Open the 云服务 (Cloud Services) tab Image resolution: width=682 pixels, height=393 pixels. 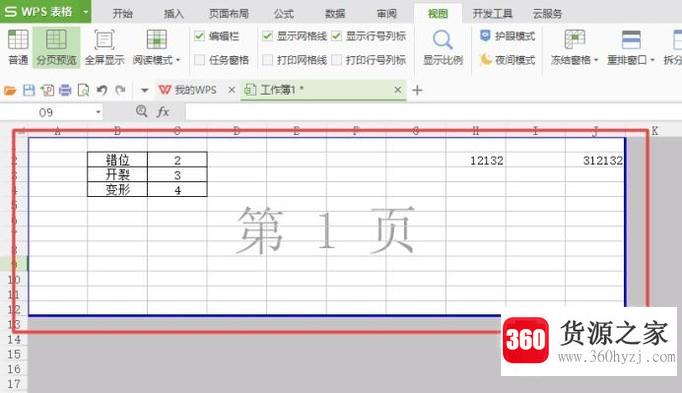(x=547, y=13)
